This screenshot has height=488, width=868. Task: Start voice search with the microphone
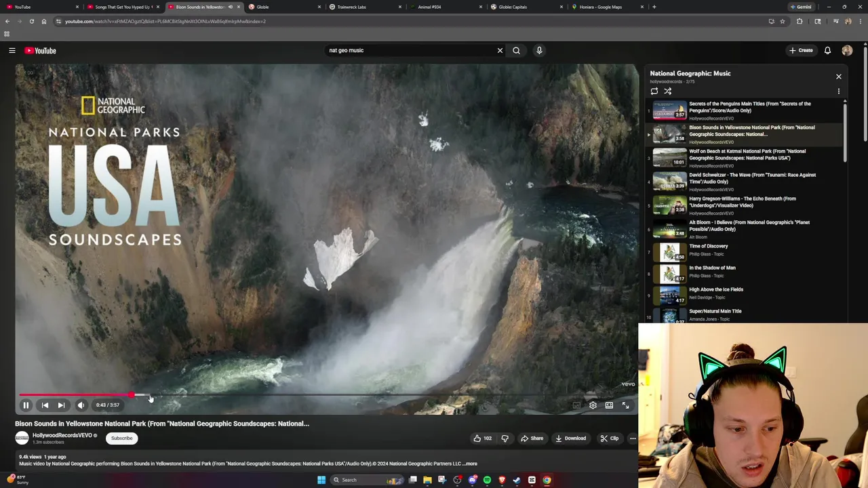tap(539, 50)
